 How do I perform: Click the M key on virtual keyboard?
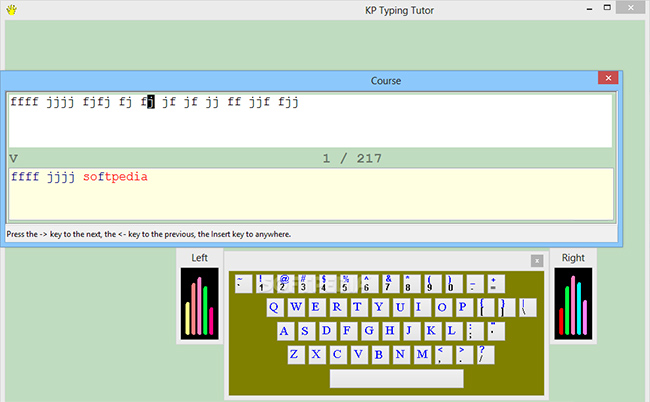pyautogui.click(x=422, y=355)
